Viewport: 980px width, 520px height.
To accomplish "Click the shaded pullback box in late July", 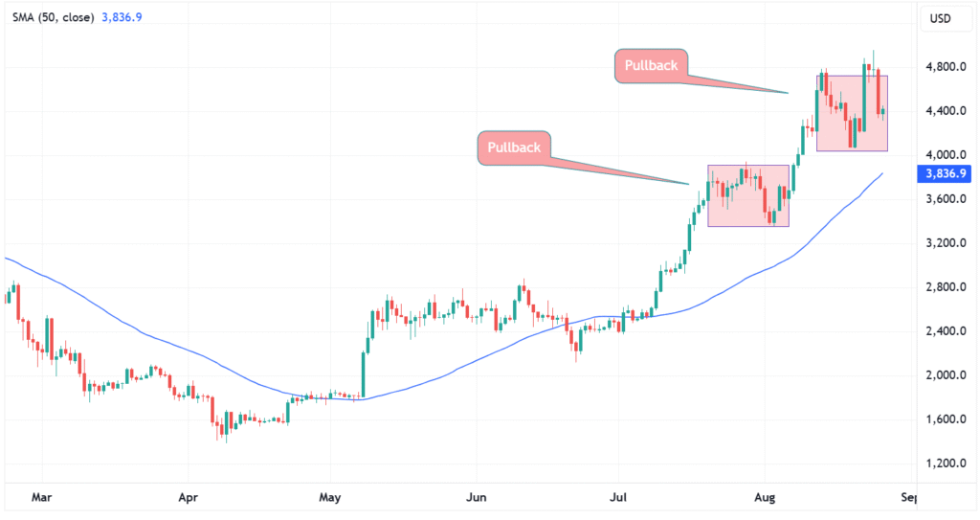I will [747, 195].
